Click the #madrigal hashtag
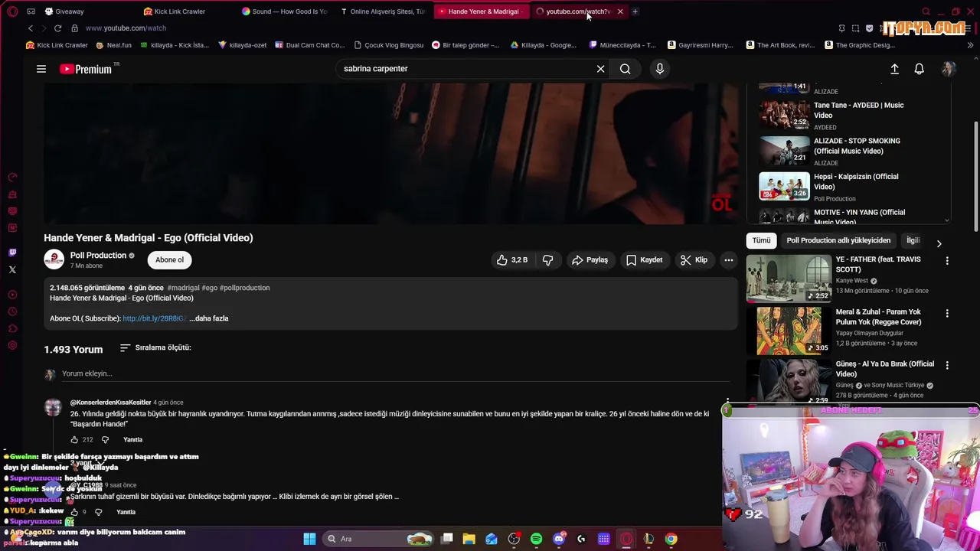The width and height of the screenshot is (980, 551). (183, 288)
